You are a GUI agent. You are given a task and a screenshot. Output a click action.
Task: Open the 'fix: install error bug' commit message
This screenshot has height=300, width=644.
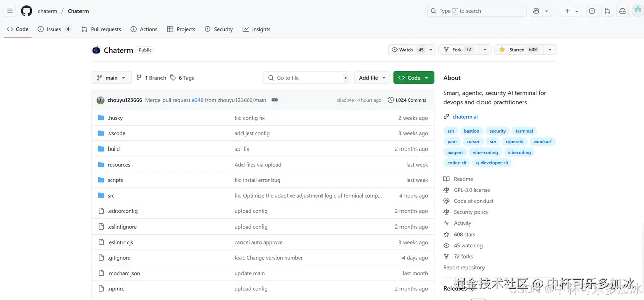tap(258, 180)
